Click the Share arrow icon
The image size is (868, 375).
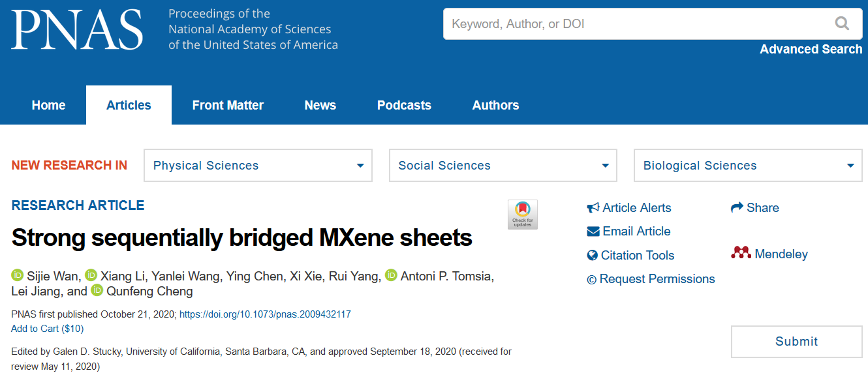pos(737,207)
